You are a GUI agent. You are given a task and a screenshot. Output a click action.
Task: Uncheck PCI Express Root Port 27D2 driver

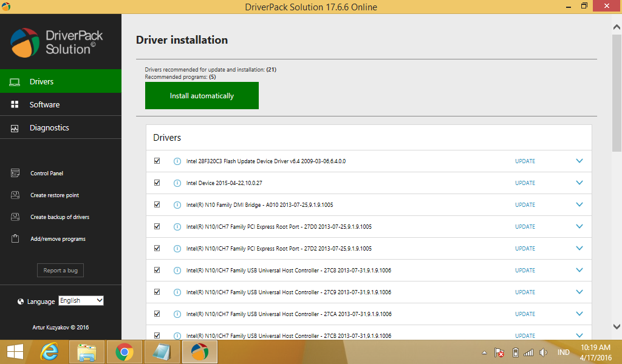click(x=157, y=248)
